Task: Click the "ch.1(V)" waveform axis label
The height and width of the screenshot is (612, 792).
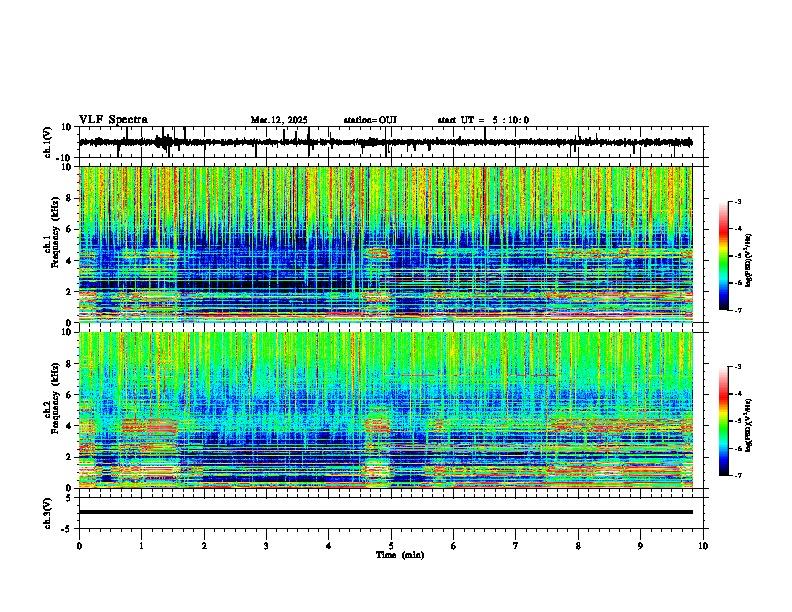Action: click(x=47, y=142)
